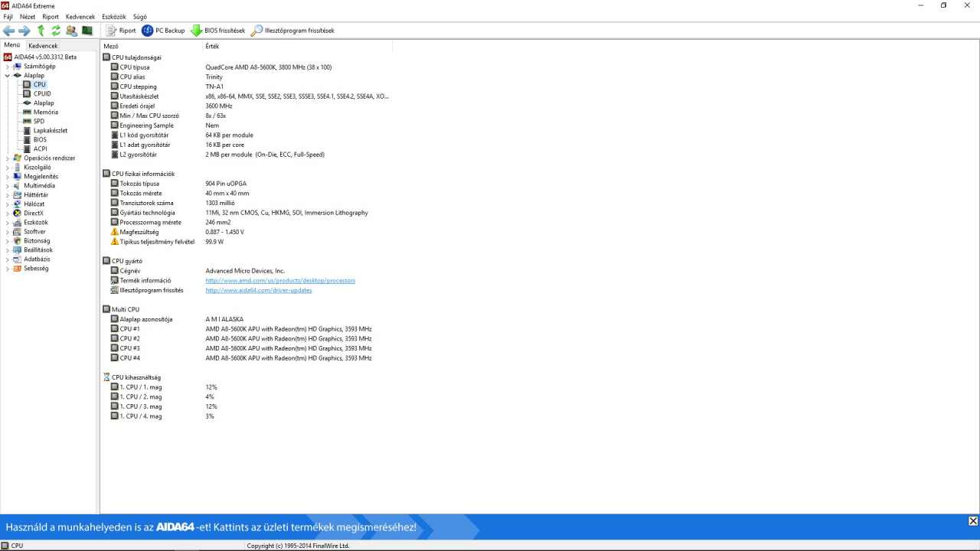Click the Illesztőprogram frissítés row icon
The height and width of the screenshot is (551, 980).
pos(115,291)
